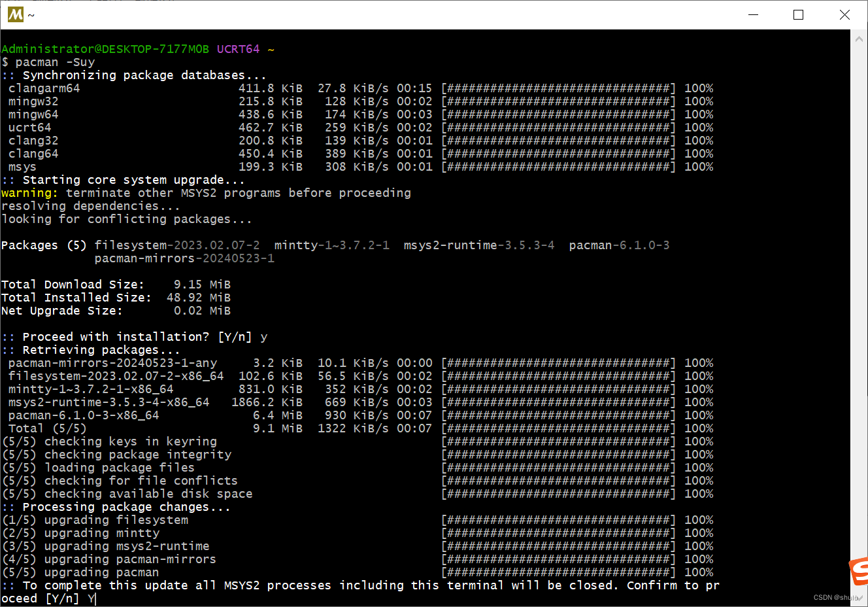Image resolution: width=868 pixels, height=607 pixels.
Task: Click the scrollbar up arrow
Action: pyautogui.click(x=859, y=39)
